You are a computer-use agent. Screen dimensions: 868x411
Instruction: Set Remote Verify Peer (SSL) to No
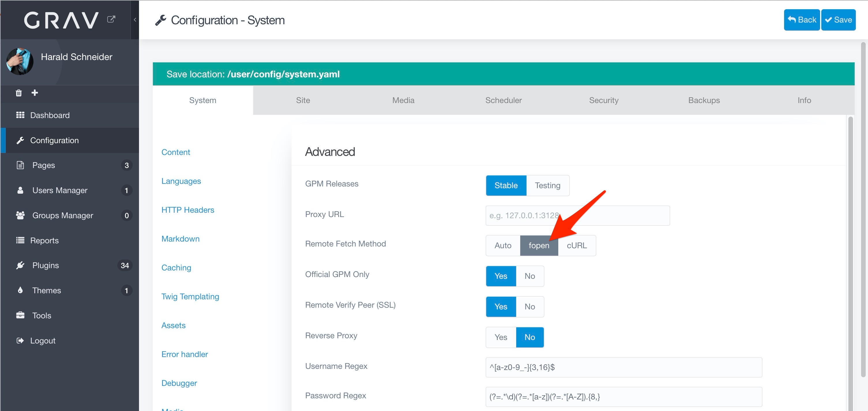point(530,307)
